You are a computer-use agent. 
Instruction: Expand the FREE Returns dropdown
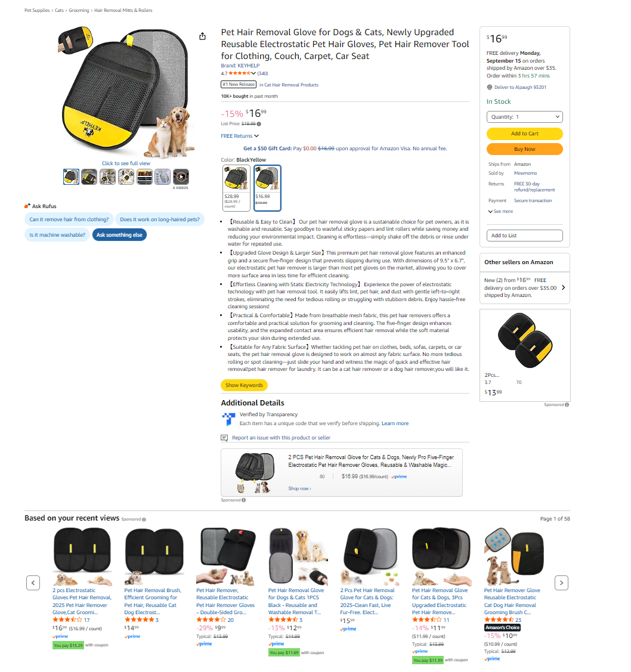pos(240,136)
